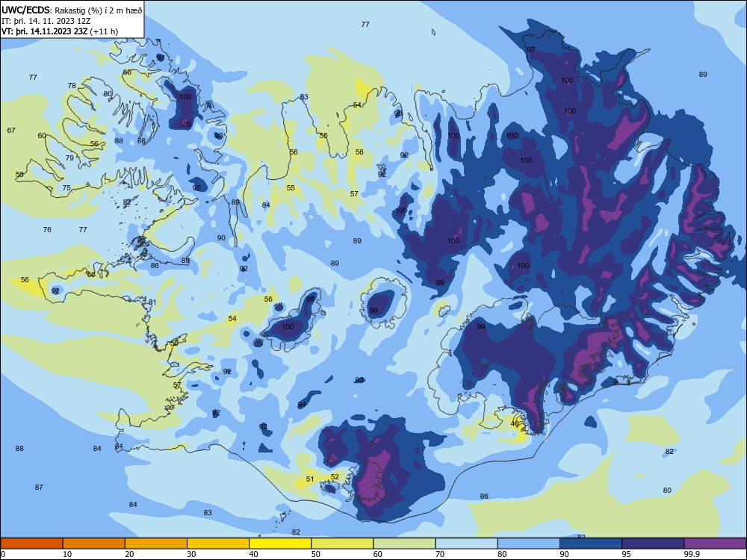Choose the gold 30–40 legend swatch
The height and width of the screenshot is (560, 747).
pyautogui.click(x=218, y=544)
